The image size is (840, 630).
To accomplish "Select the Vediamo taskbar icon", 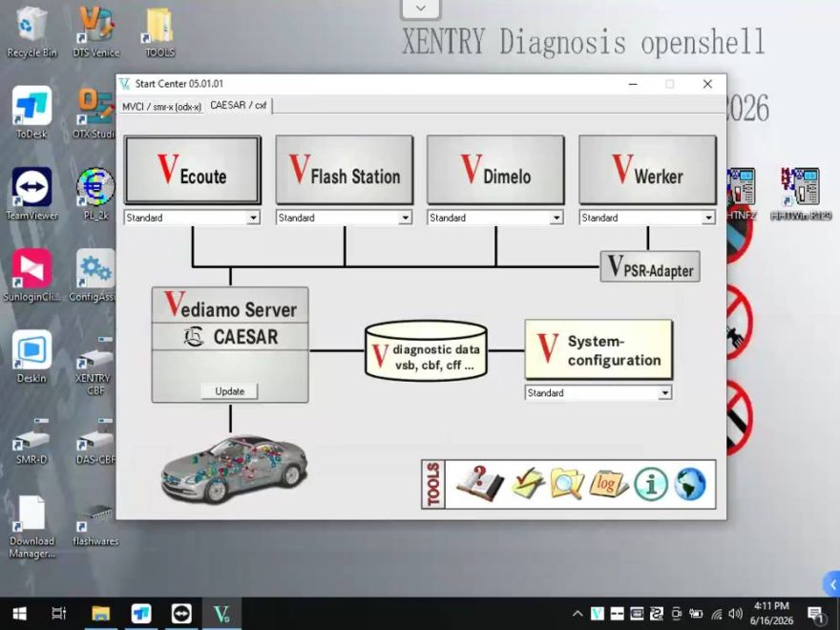I will 221,614.
